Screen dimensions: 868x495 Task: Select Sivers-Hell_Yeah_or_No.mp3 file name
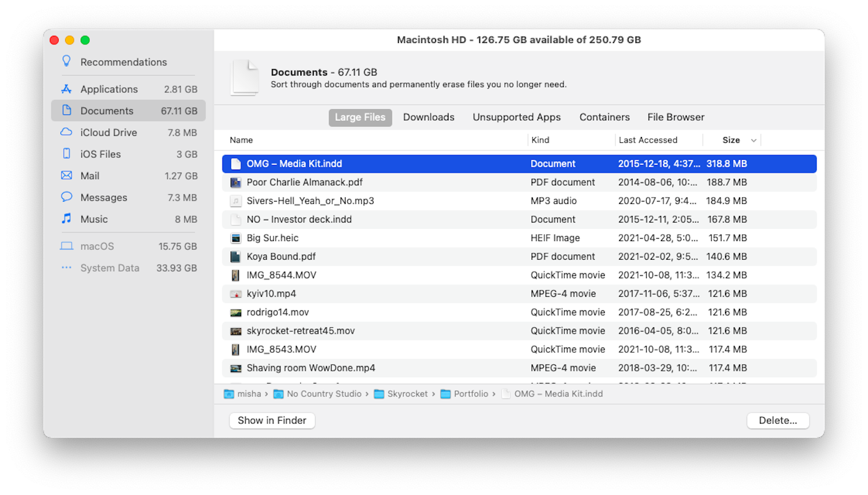point(310,201)
